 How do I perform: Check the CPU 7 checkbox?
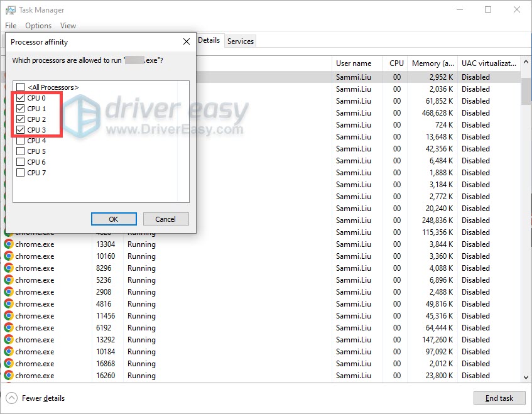pos(21,173)
